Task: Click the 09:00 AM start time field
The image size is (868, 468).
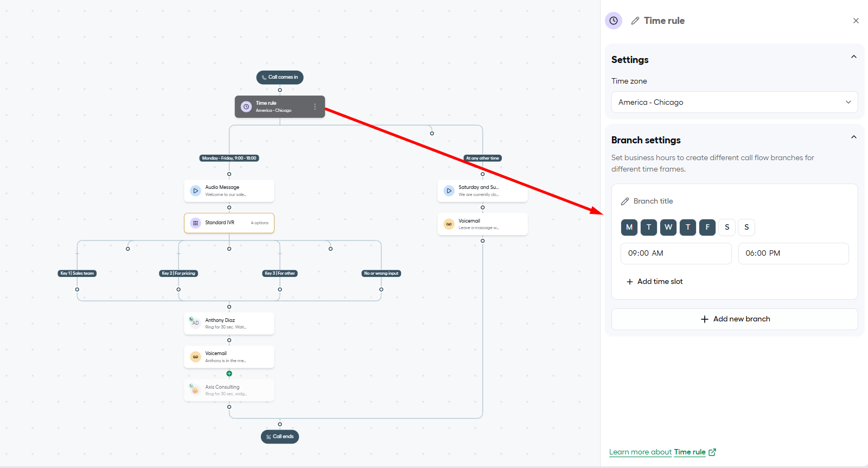Action: [676, 254]
